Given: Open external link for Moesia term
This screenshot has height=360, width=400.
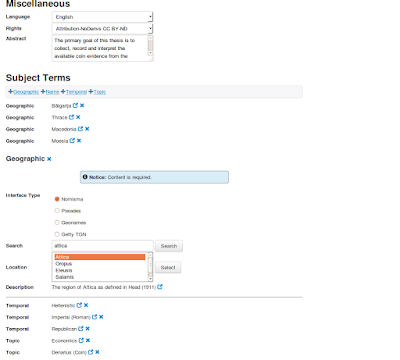Looking at the screenshot, I should pyautogui.click(x=72, y=140).
